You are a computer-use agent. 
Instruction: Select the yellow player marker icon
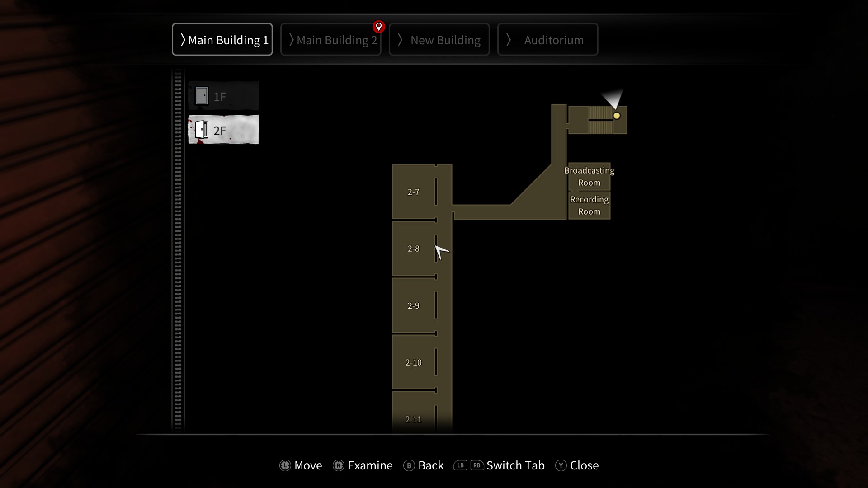[x=616, y=116]
